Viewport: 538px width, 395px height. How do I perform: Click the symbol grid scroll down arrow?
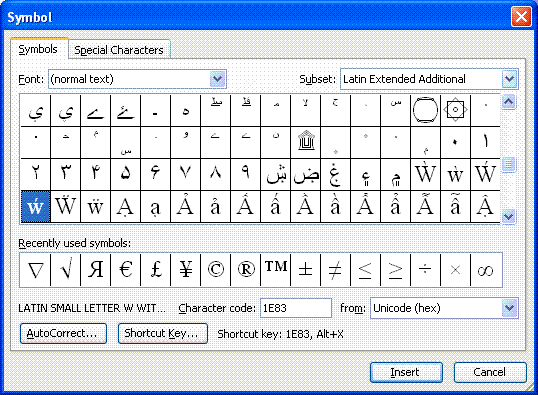tap(508, 217)
